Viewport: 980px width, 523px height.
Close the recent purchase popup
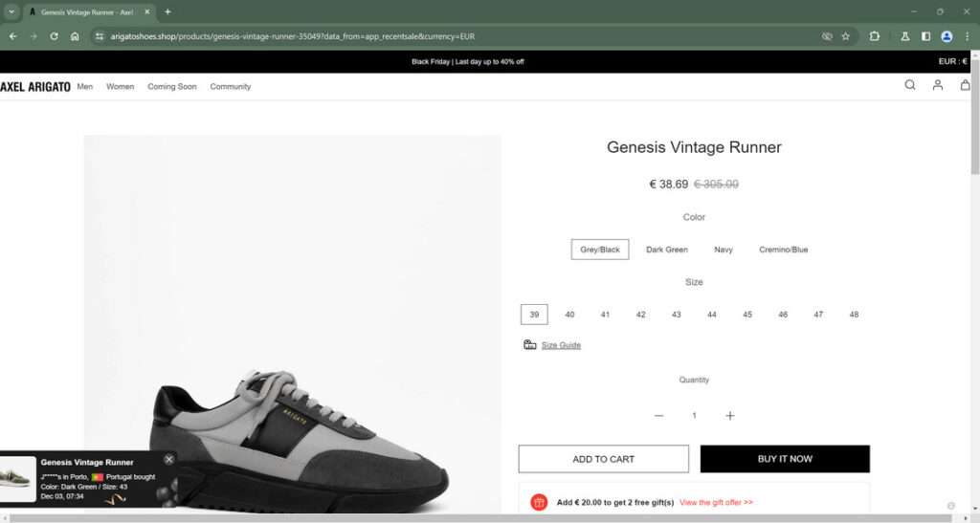[x=169, y=459]
